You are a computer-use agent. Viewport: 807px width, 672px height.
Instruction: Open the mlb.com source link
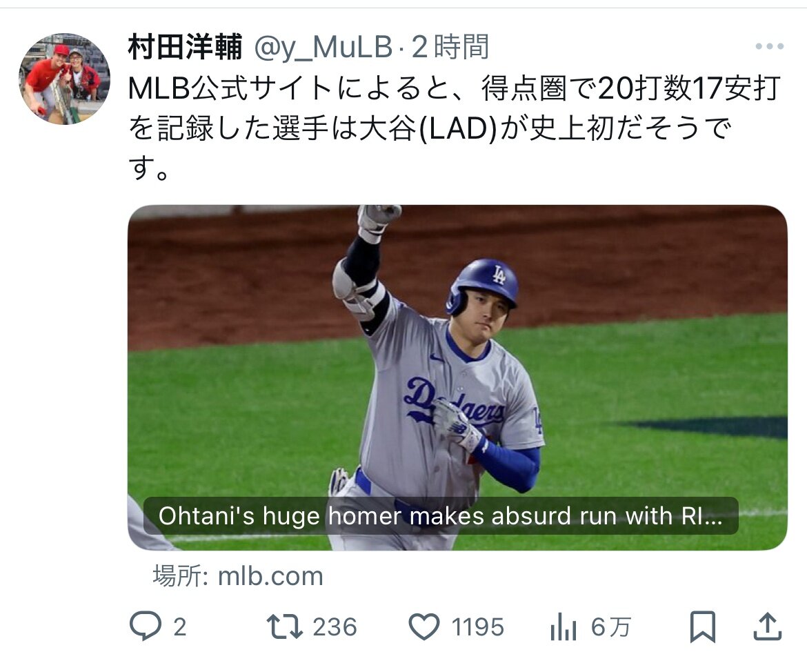point(270,575)
